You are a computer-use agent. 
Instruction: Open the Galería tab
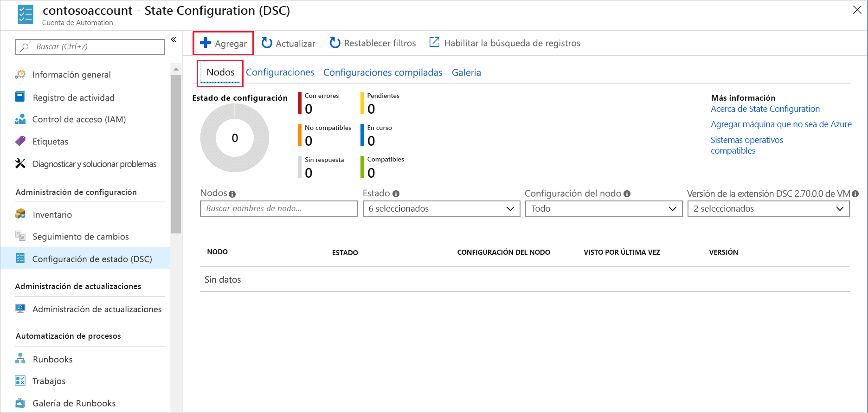[466, 72]
